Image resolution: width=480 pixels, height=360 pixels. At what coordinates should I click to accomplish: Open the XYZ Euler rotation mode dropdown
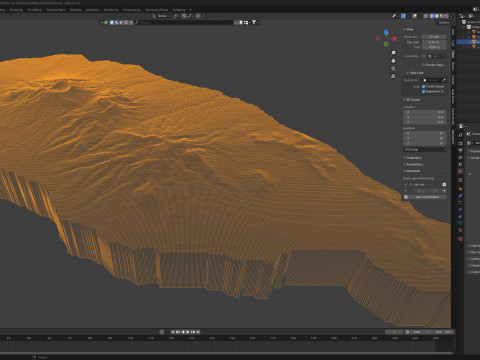coord(425,150)
